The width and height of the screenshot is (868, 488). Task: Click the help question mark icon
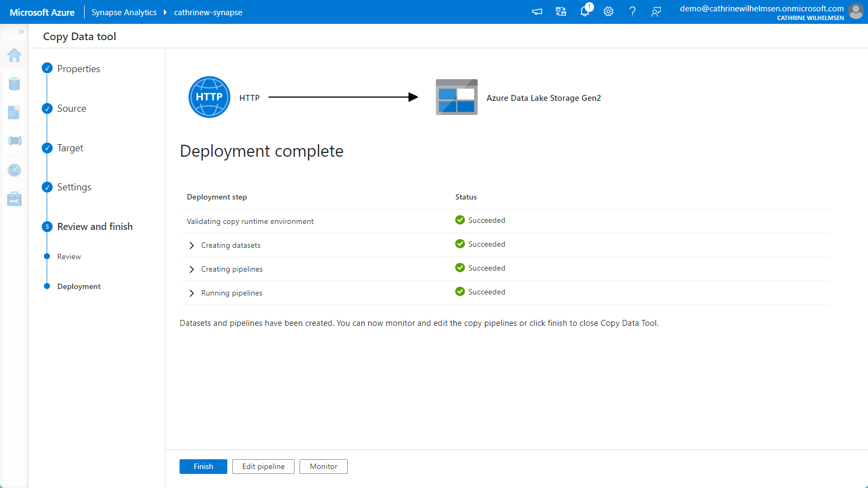[x=633, y=11]
